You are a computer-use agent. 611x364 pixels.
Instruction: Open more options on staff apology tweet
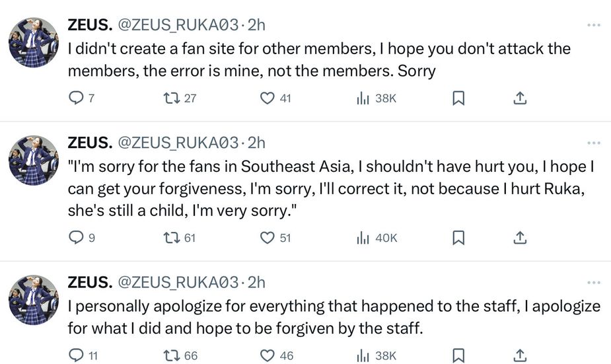click(x=594, y=283)
